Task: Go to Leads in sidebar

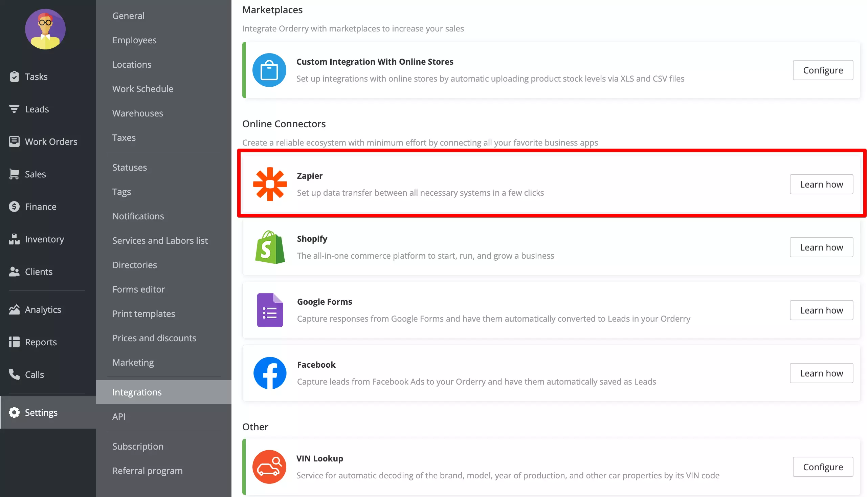Action: (x=48, y=109)
